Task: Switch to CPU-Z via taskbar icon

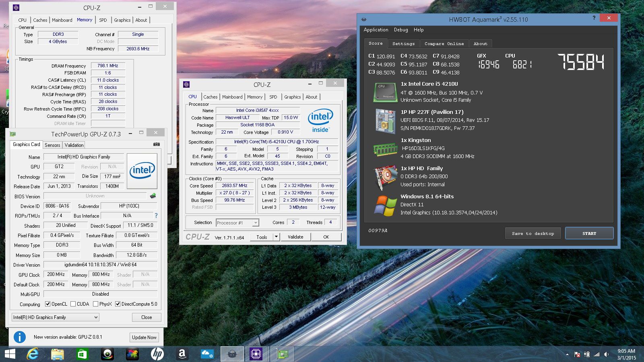Action: click(x=256, y=354)
